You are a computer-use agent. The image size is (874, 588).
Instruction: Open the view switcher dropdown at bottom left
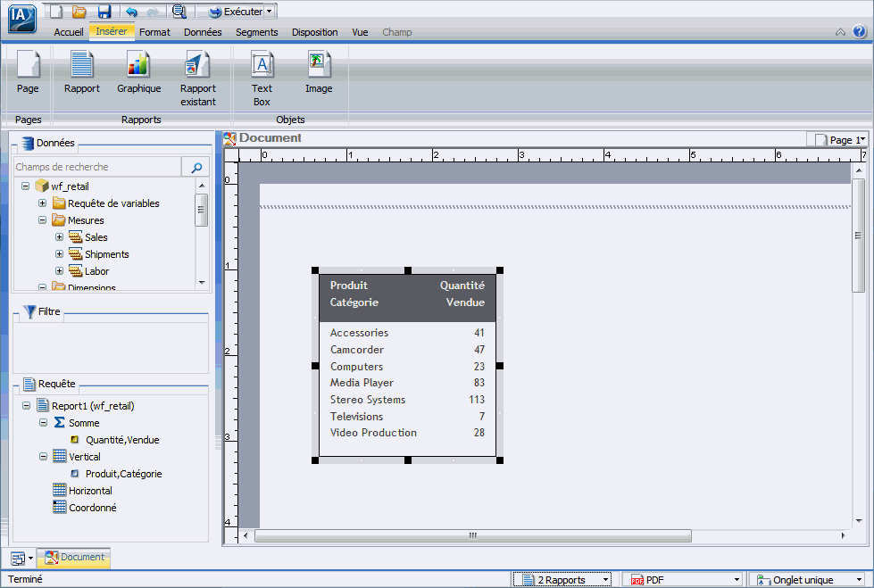tap(22, 558)
